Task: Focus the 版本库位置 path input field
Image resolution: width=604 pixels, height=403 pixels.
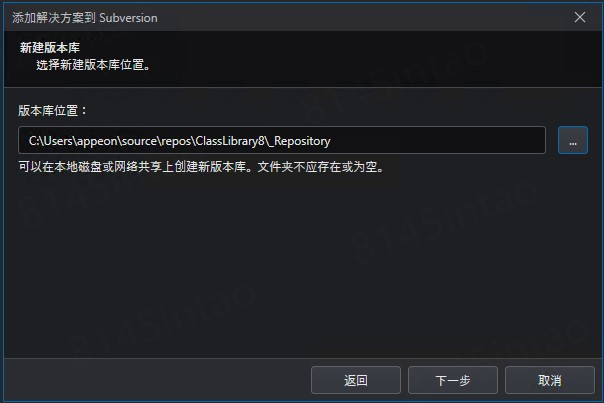Action: 282,140
